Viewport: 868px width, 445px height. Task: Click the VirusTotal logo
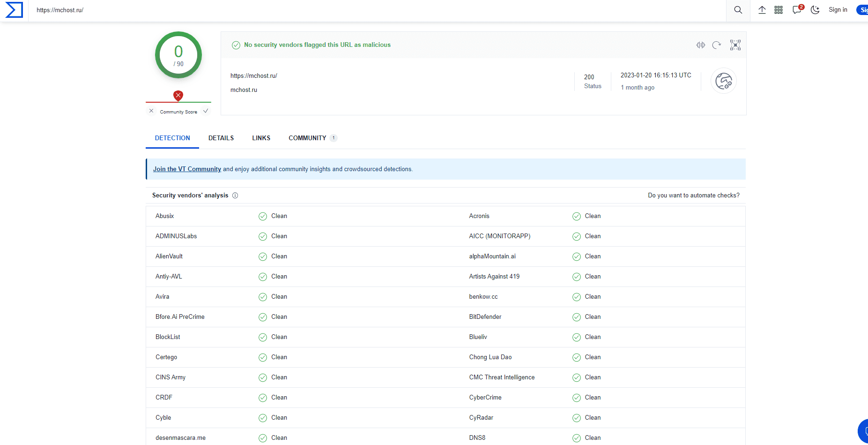[x=14, y=10]
